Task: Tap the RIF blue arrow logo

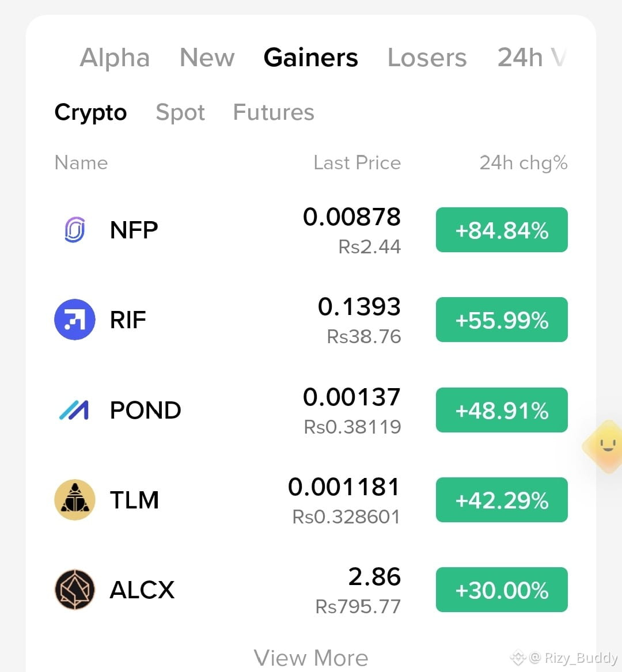Action: tap(75, 319)
